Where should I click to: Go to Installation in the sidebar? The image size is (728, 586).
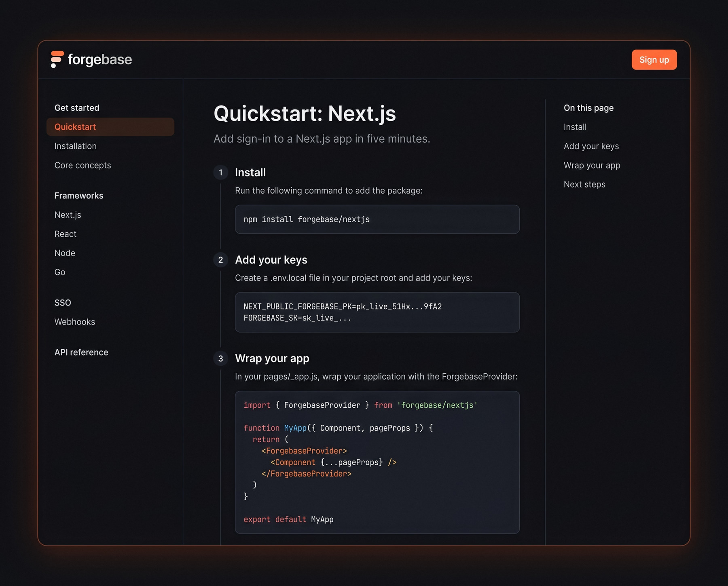click(x=76, y=146)
